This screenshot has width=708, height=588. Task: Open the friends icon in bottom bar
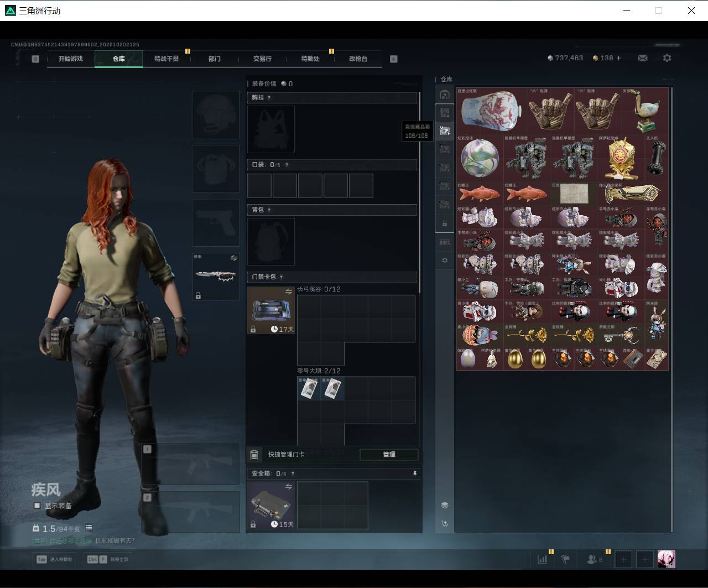(x=594, y=559)
